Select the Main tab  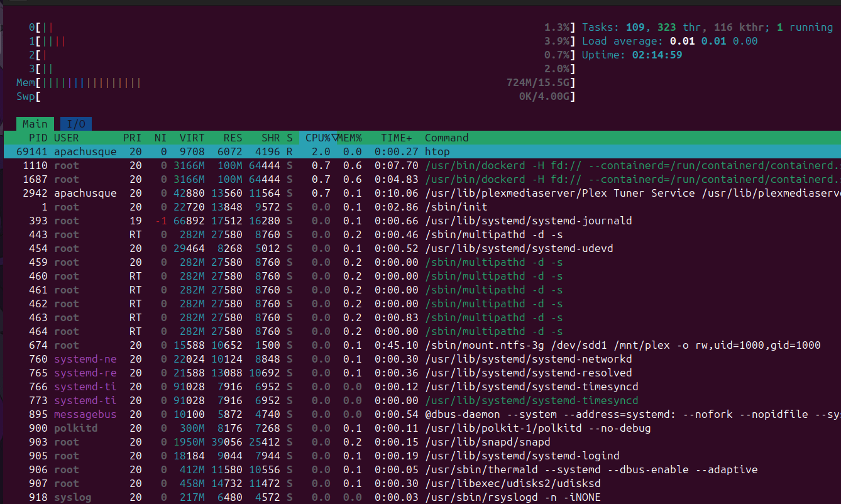35,124
